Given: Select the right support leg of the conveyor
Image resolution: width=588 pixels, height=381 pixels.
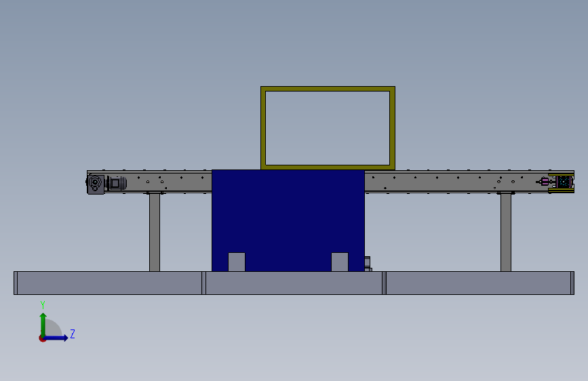Looking at the screenshot, I should click(506, 232).
